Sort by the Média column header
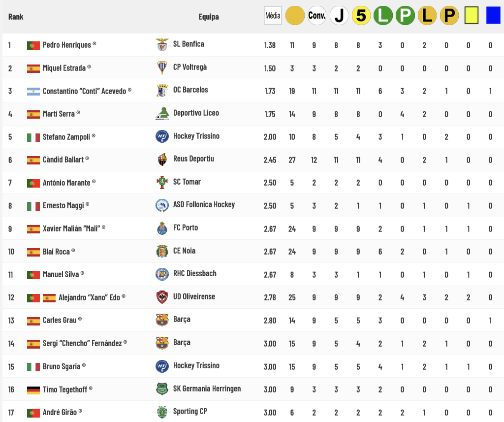This screenshot has height=422, width=504. (273, 16)
